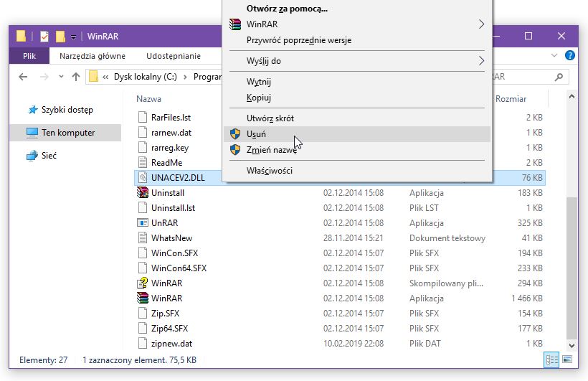Click the Zip.SFX file icon
Viewport: 588px width, 381px height.
click(x=143, y=313)
